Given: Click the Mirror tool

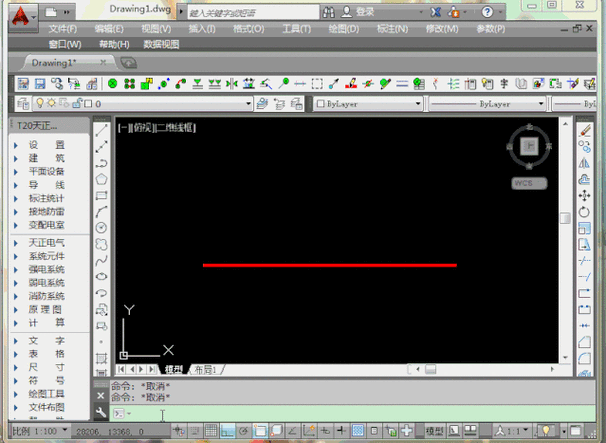Looking at the screenshot, I should point(584,163).
